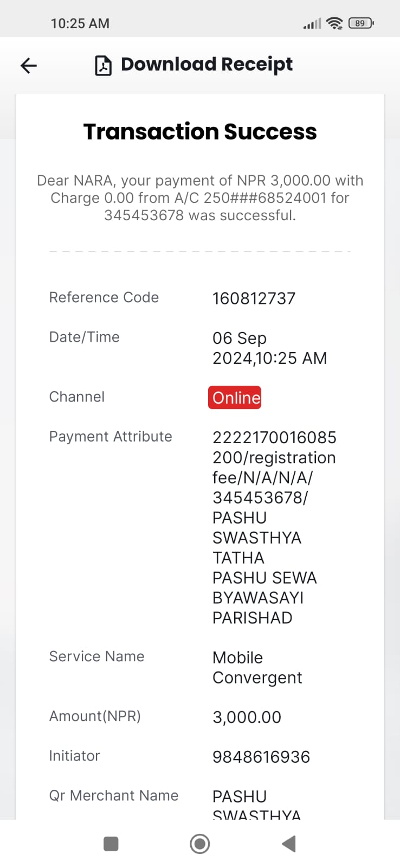The height and width of the screenshot is (868, 400).
Task: Tap the Transaction Success heading
Action: coord(200,131)
